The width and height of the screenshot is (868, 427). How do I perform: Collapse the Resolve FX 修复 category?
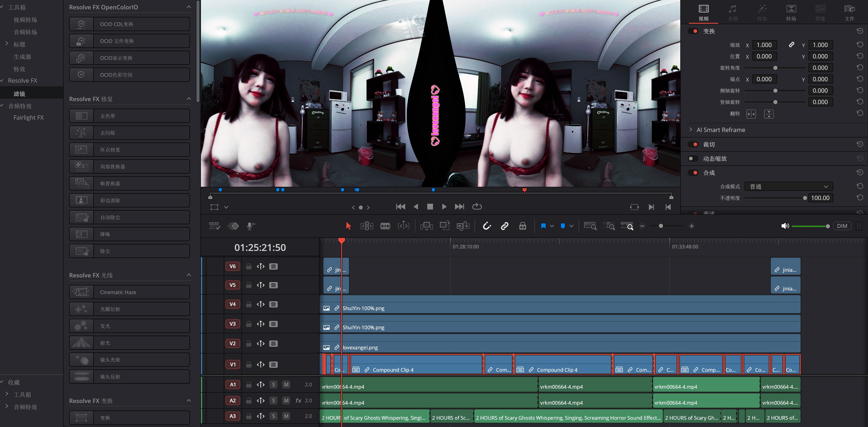189,99
